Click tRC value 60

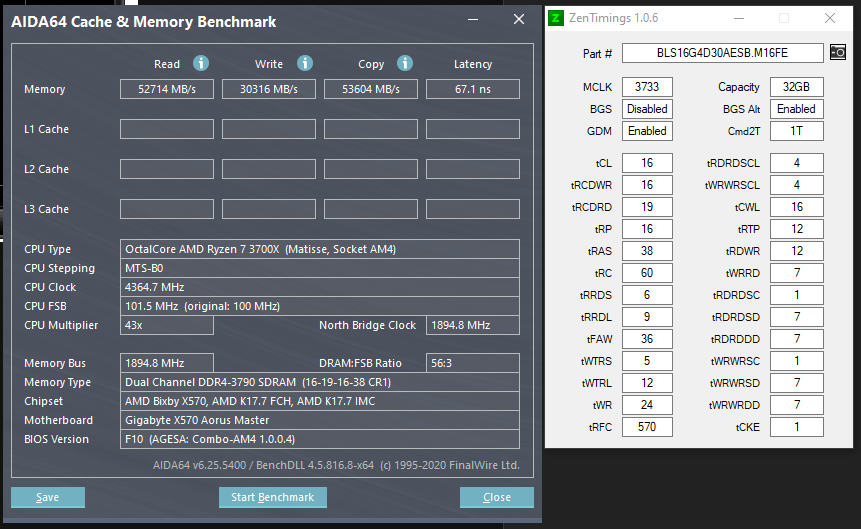pos(647,273)
